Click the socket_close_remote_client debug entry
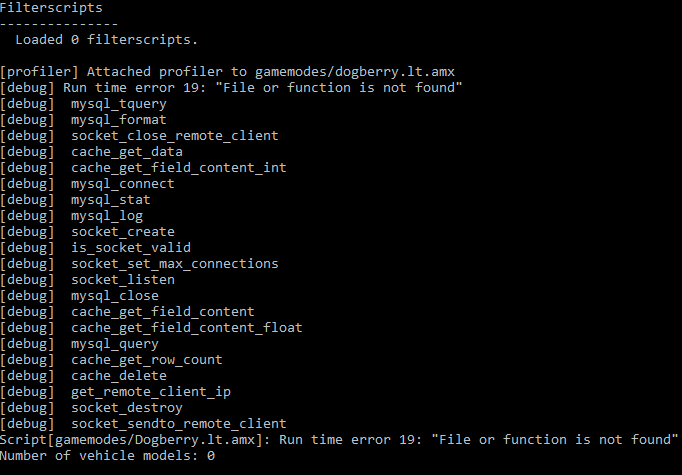This screenshot has width=682, height=475. (x=139, y=136)
